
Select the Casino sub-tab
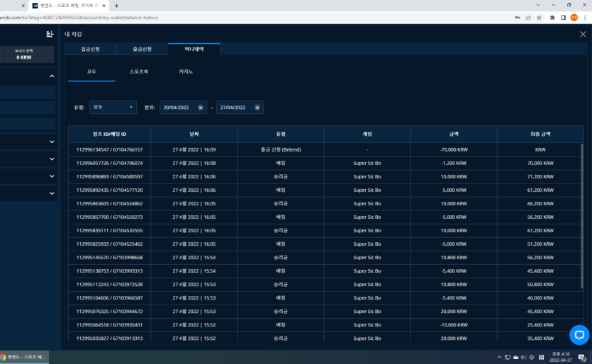click(x=186, y=72)
